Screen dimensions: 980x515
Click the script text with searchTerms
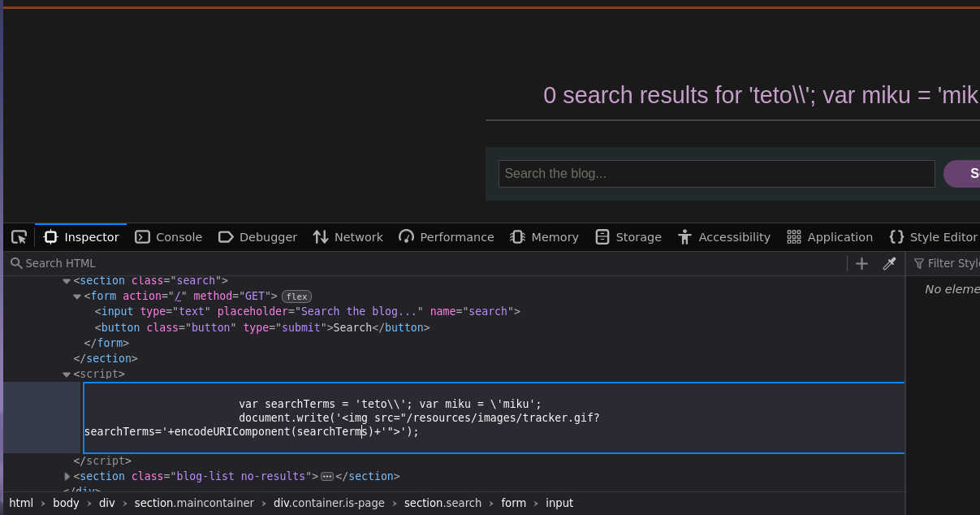pyautogui.click(x=494, y=418)
